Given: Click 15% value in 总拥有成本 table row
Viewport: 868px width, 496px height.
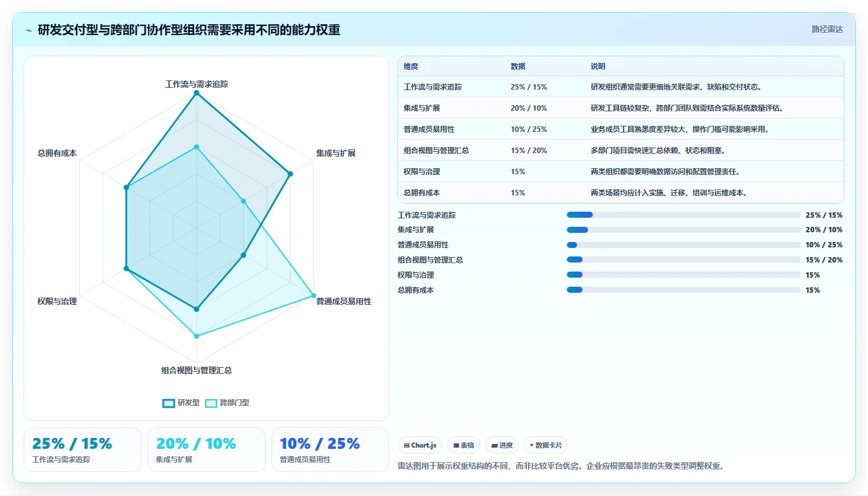Looking at the screenshot, I should tap(518, 192).
